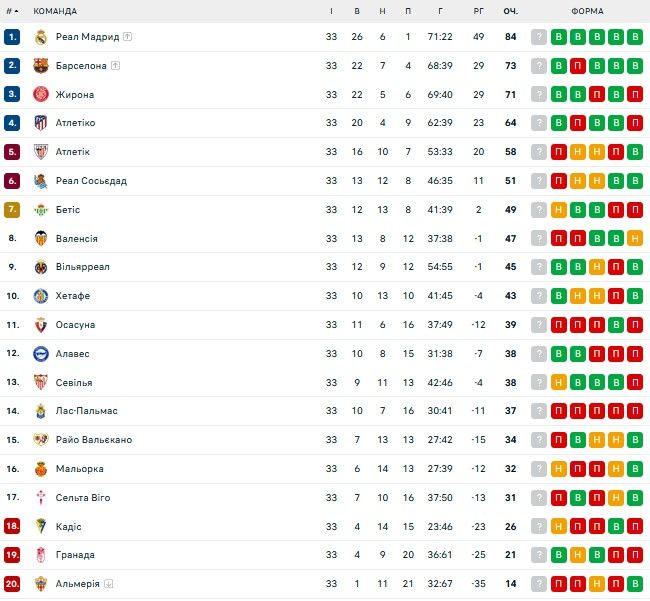Click the Girona club logo
650x601 pixels.
(41, 95)
